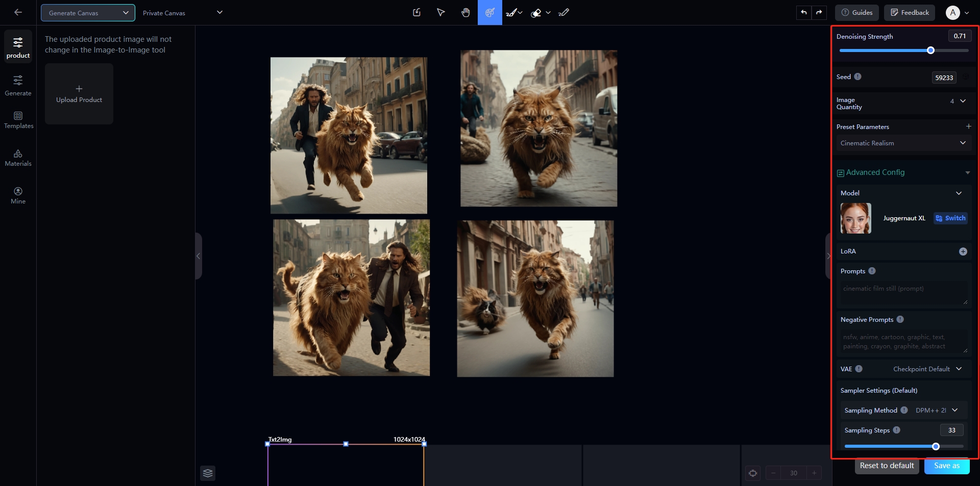980x486 pixels.
Task: Open the Materials sidebar tab
Action: [x=18, y=158]
